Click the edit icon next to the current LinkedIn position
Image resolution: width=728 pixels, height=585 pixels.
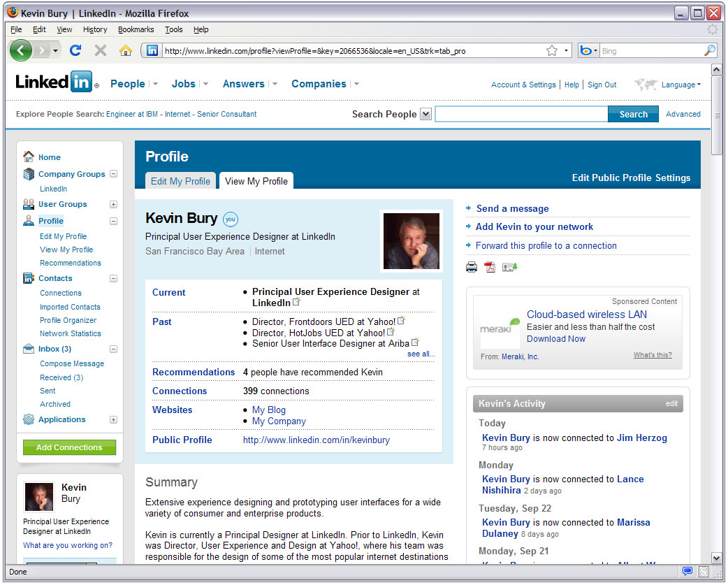297,302
